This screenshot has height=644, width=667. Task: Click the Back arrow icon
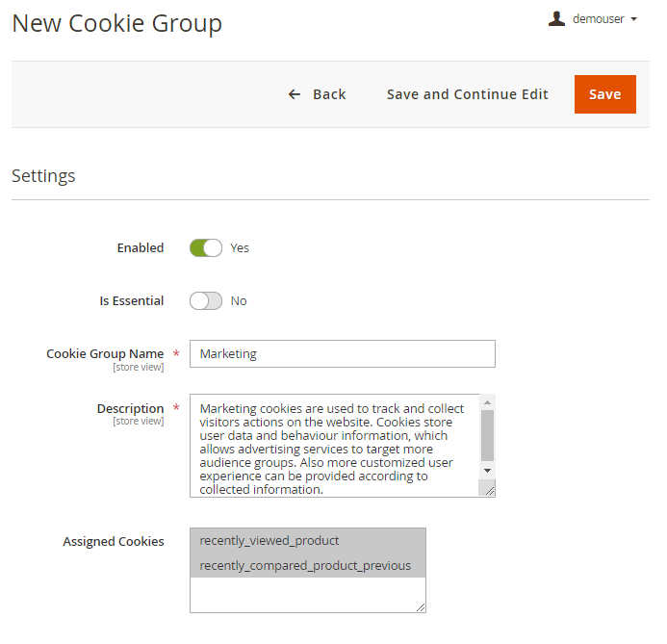(x=295, y=94)
